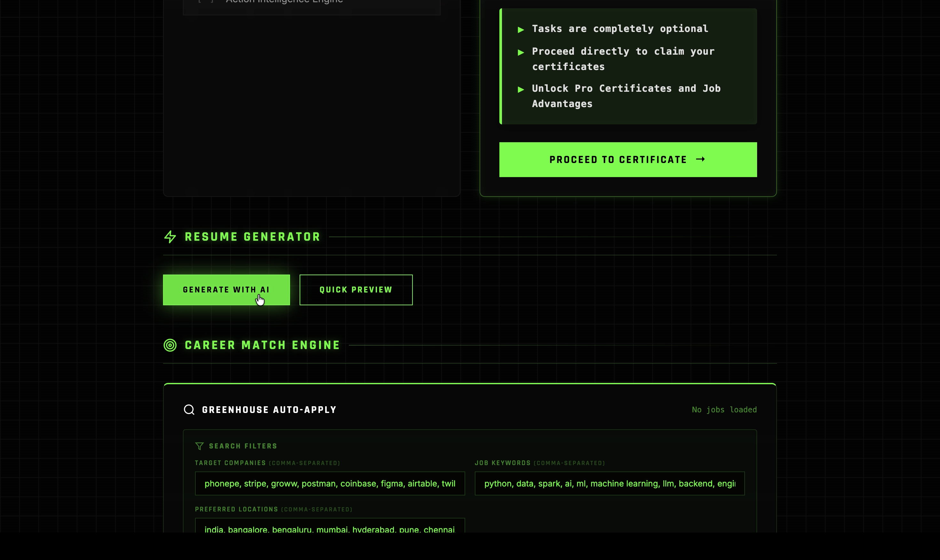Click the 'Greenhouse Auto-Apply' panel title
This screenshot has width=940, height=560.
[x=269, y=410]
